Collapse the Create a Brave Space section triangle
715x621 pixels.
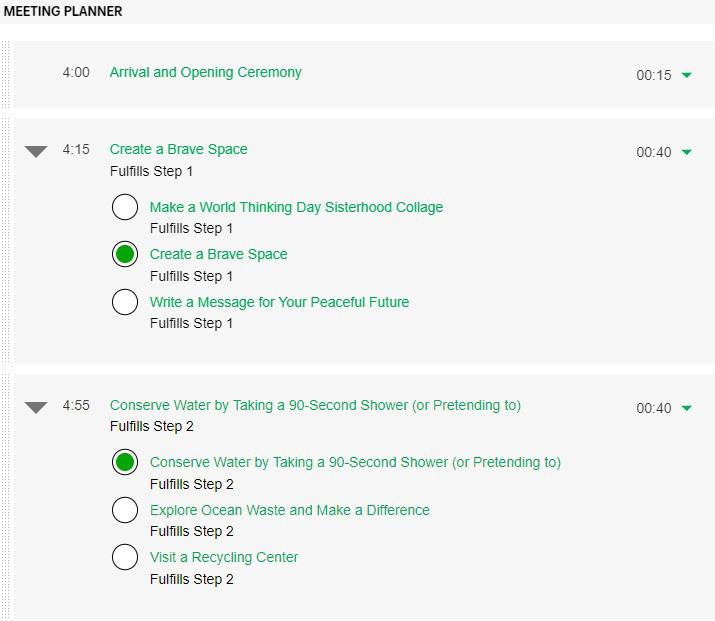[x=36, y=151]
